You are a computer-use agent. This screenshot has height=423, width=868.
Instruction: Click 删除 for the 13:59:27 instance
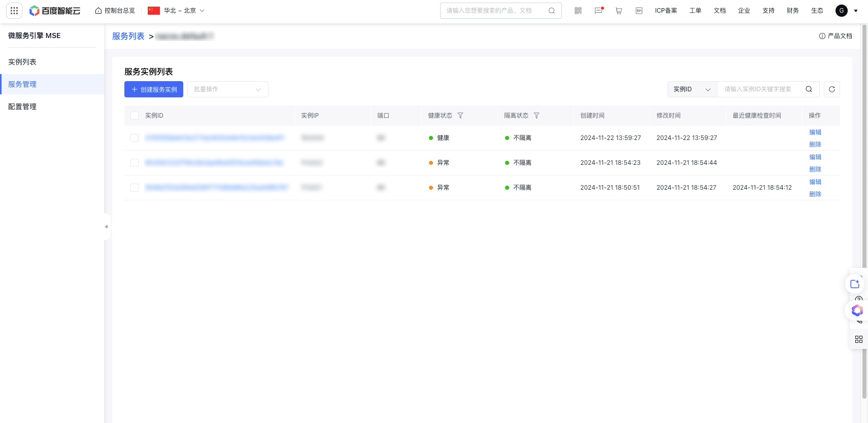pyautogui.click(x=815, y=145)
